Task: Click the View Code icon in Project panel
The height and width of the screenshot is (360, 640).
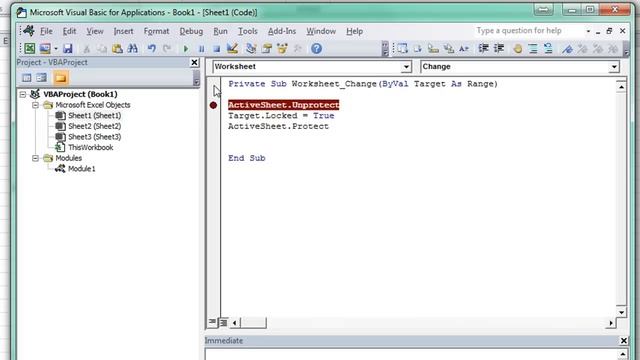Action: [x=27, y=78]
